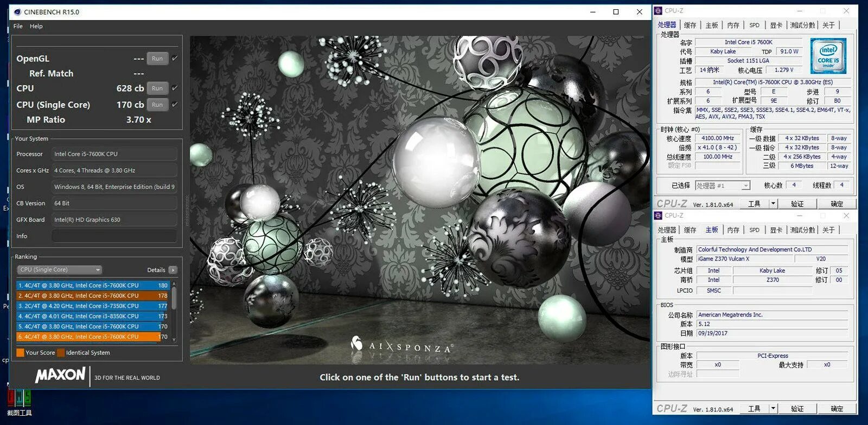Screen dimensions: 868x425
Task: Switch to 主板 tab in top CPU-Z
Action: tap(712, 25)
